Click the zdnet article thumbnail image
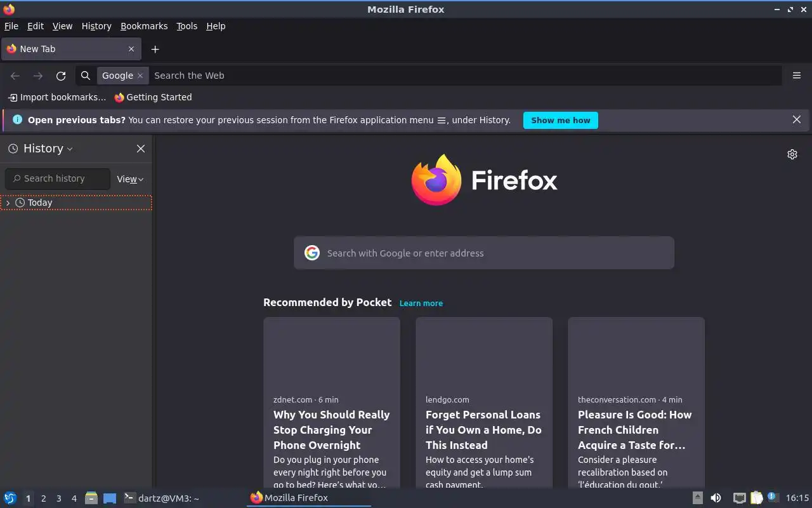812x508 pixels. tap(332, 352)
